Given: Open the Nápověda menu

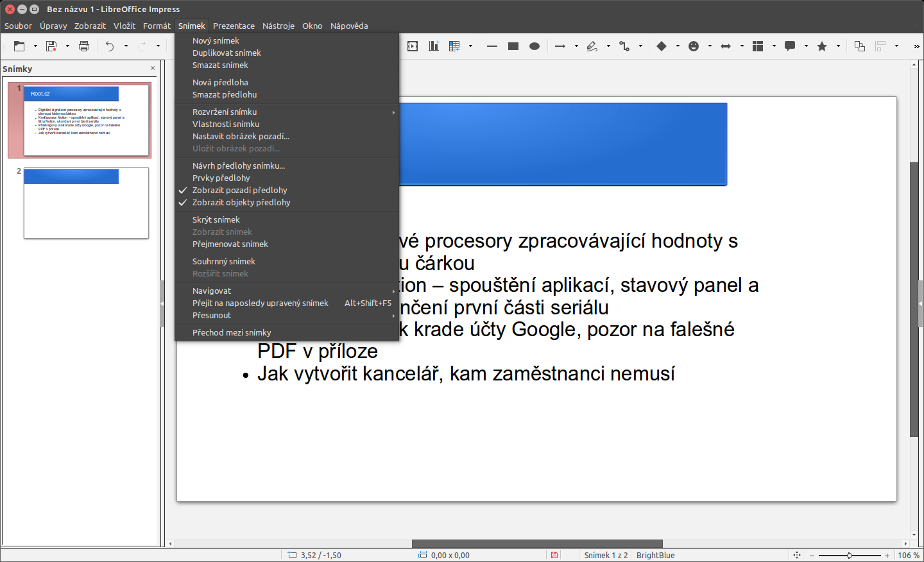Looking at the screenshot, I should coord(349,26).
